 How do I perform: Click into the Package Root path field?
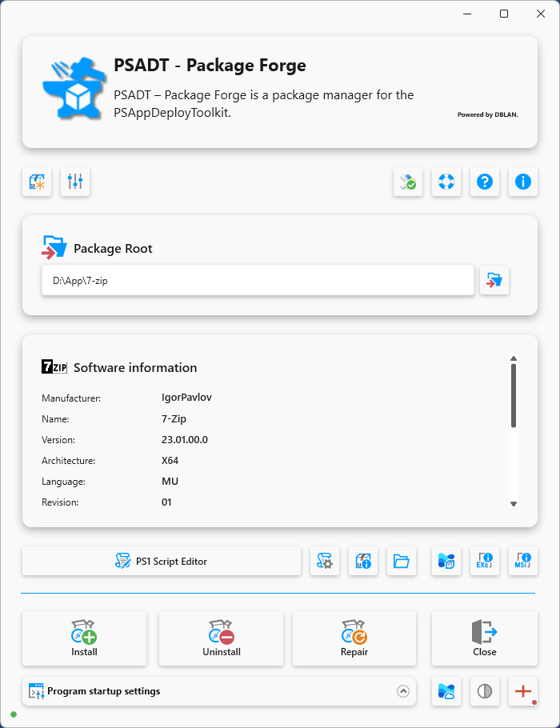pos(258,280)
